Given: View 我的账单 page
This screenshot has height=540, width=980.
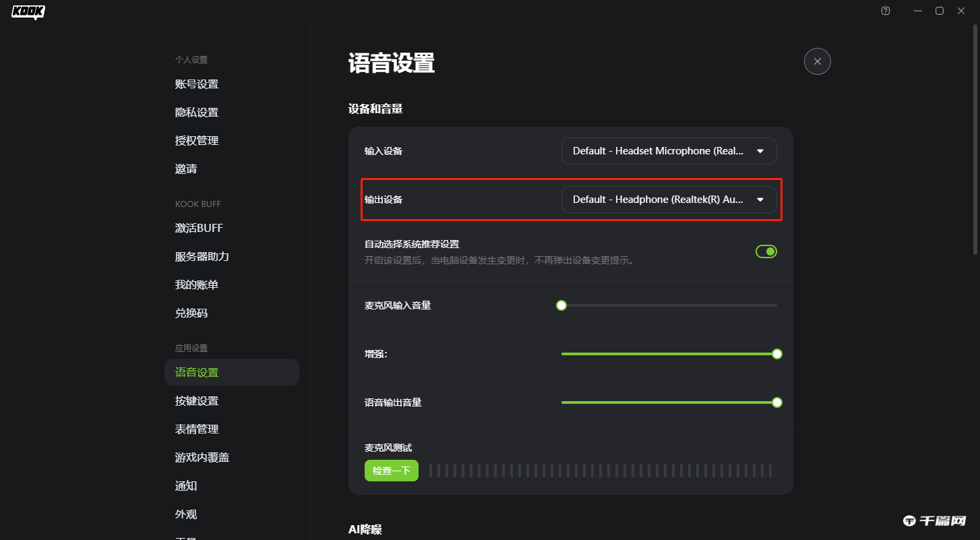Looking at the screenshot, I should (197, 284).
